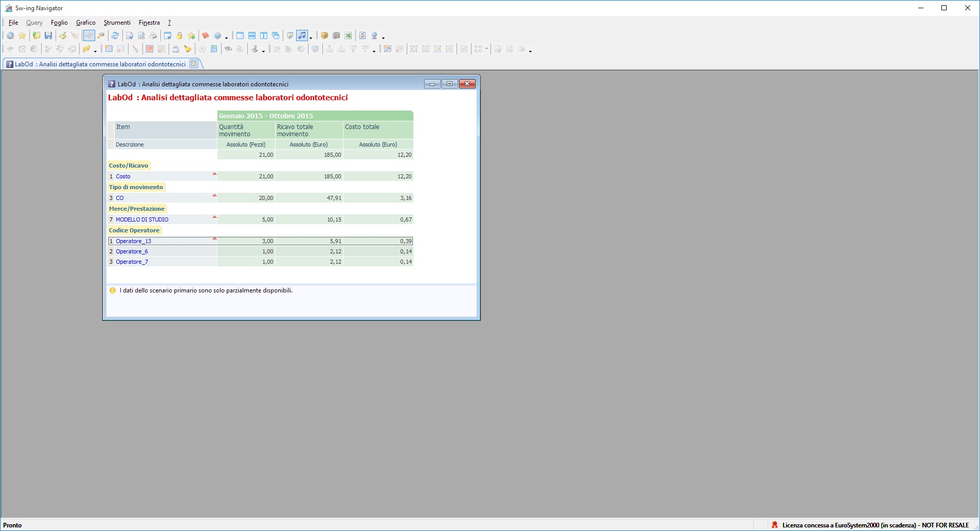This screenshot has width=980, height=531.
Task: Open the red book icon
Action: (x=206, y=35)
